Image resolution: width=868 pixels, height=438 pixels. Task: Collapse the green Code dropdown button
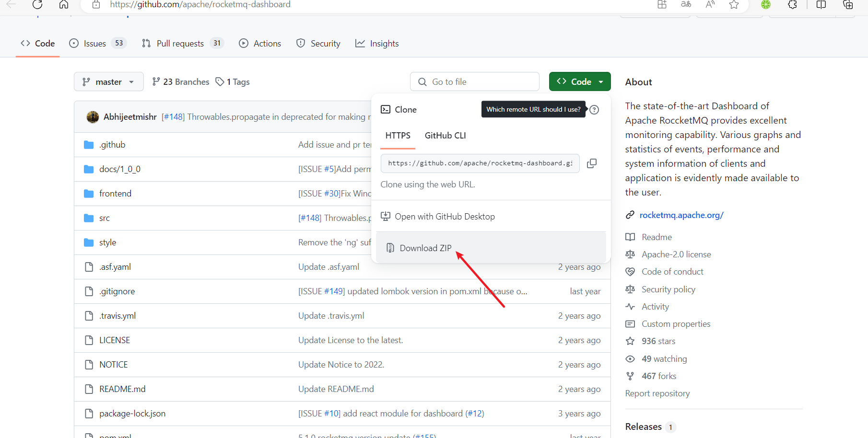[580, 82]
